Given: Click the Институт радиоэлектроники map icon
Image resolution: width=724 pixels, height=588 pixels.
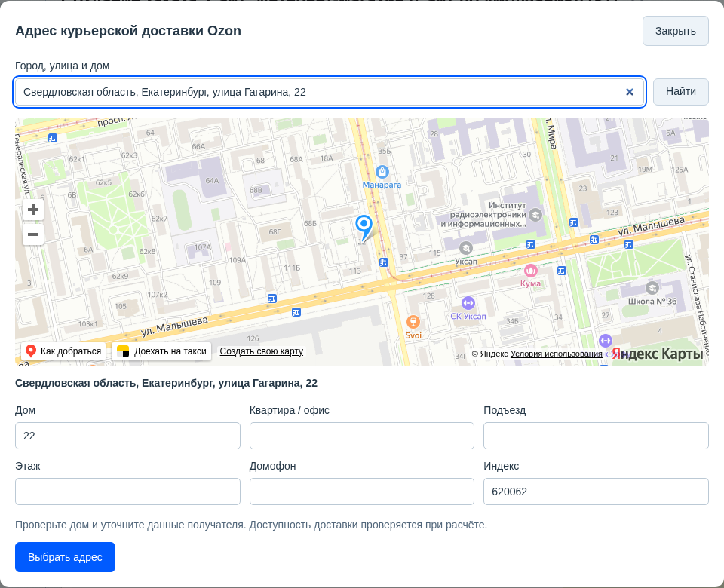Looking at the screenshot, I should [x=535, y=215].
